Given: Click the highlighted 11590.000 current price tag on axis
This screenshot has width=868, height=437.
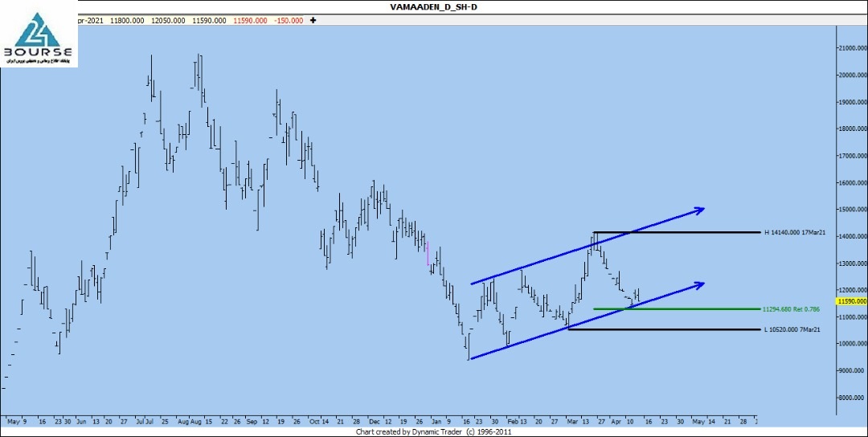Looking at the screenshot, I should tap(851, 301).
